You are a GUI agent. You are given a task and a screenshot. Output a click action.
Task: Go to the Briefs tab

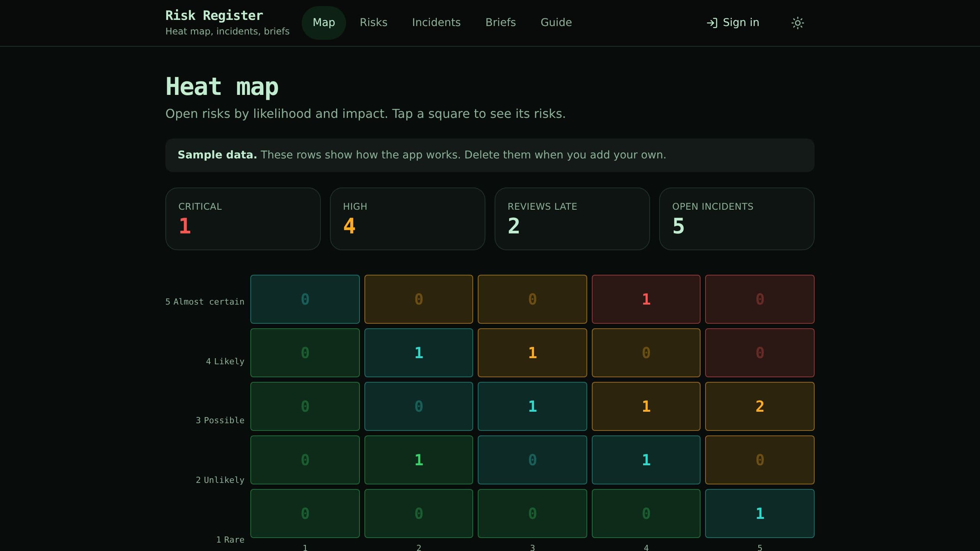(500, 23)
